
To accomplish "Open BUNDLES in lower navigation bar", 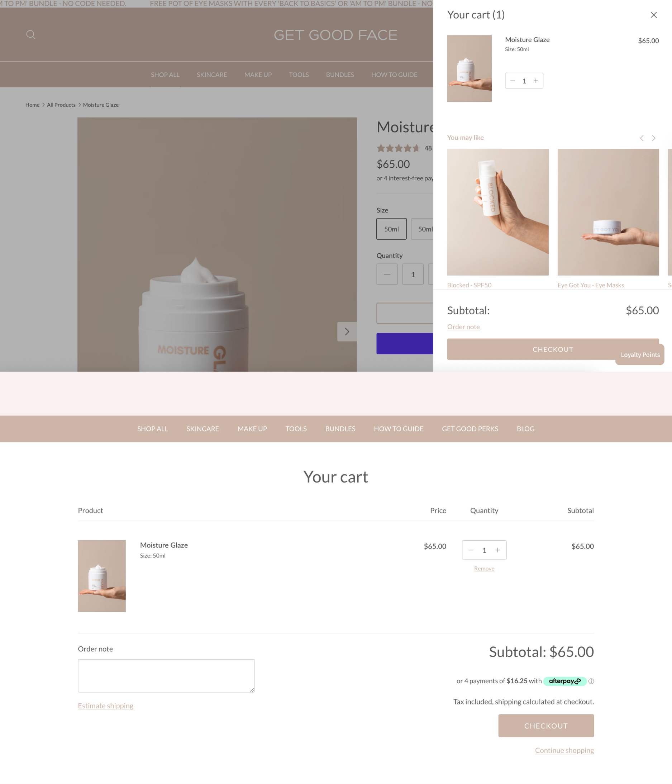I will pos(340,429).
